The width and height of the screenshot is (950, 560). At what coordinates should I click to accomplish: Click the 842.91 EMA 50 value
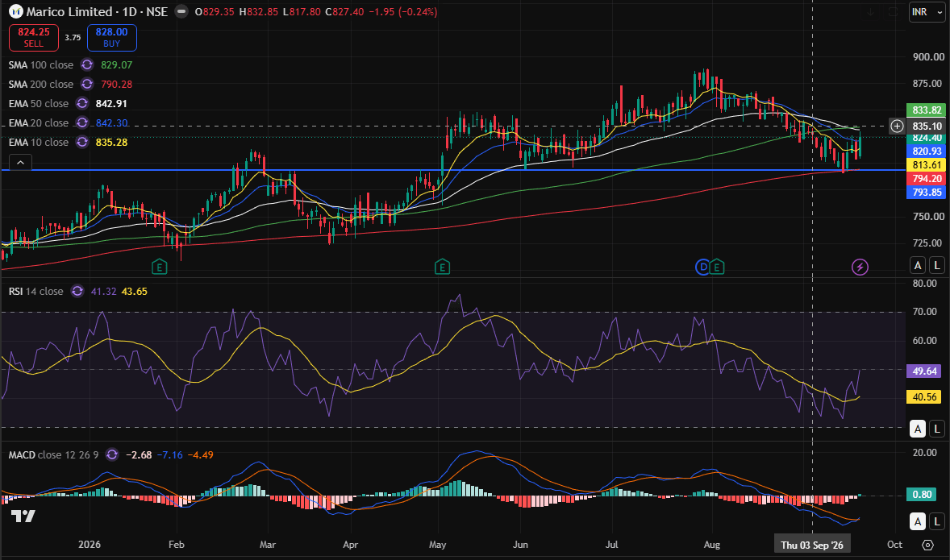coord(111,103)
